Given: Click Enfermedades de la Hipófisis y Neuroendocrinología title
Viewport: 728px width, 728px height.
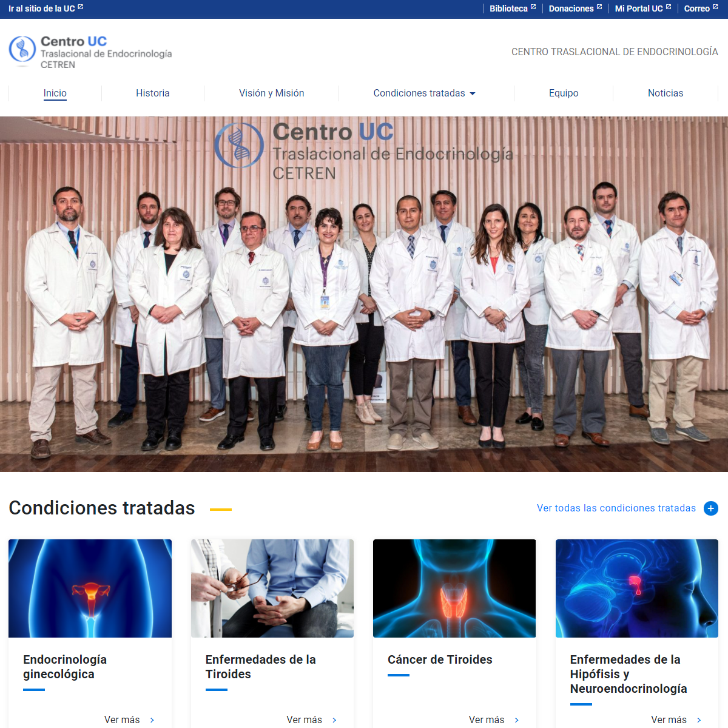Looking at the screenshot, I should click(x=629, y=674).
